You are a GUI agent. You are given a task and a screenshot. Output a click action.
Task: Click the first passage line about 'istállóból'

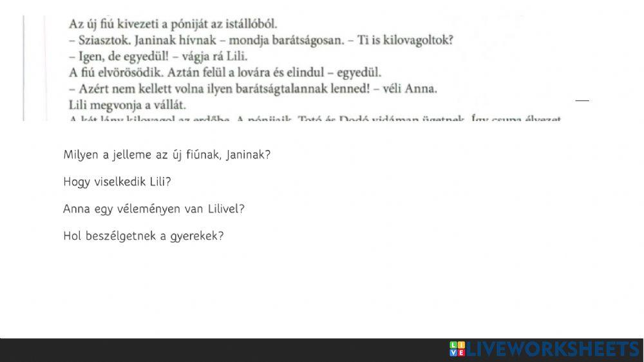pos(173,24)
